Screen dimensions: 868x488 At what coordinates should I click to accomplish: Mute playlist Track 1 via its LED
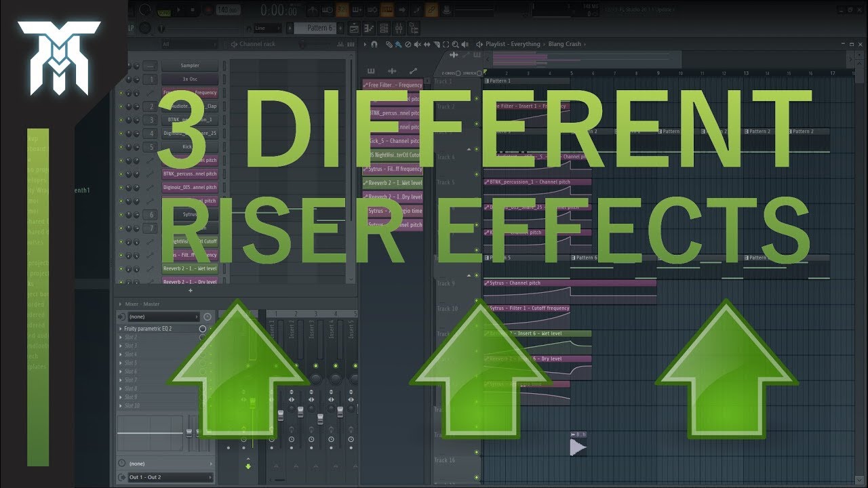[x=477, y=98]
